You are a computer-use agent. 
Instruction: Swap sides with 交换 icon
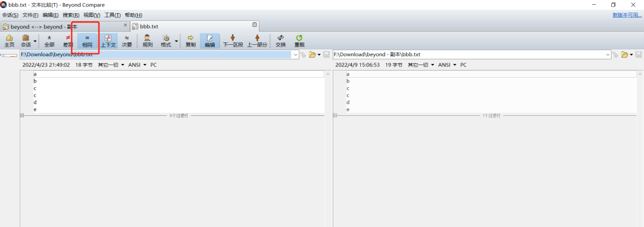tap(280, 41)
